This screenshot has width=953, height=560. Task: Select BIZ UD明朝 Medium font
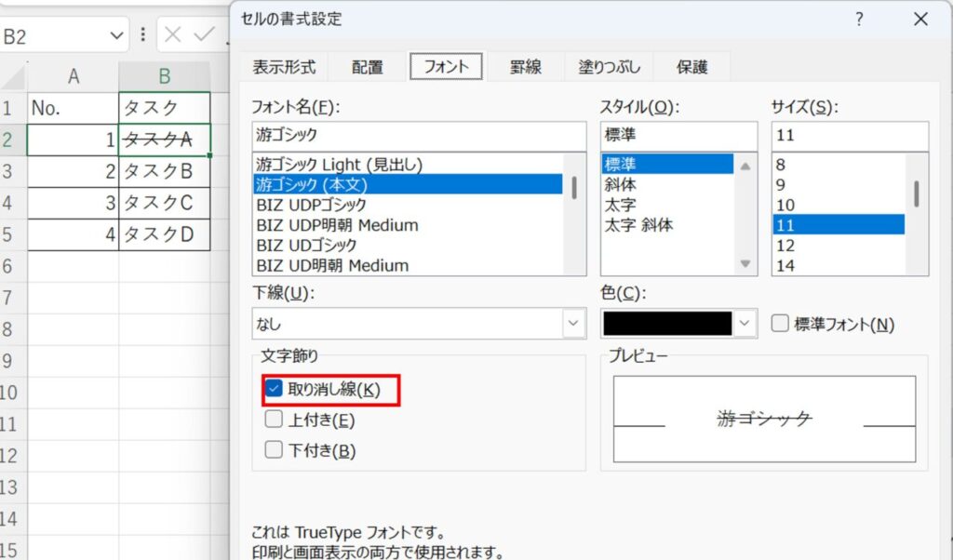pyautogui.click(x=408, y=265)
